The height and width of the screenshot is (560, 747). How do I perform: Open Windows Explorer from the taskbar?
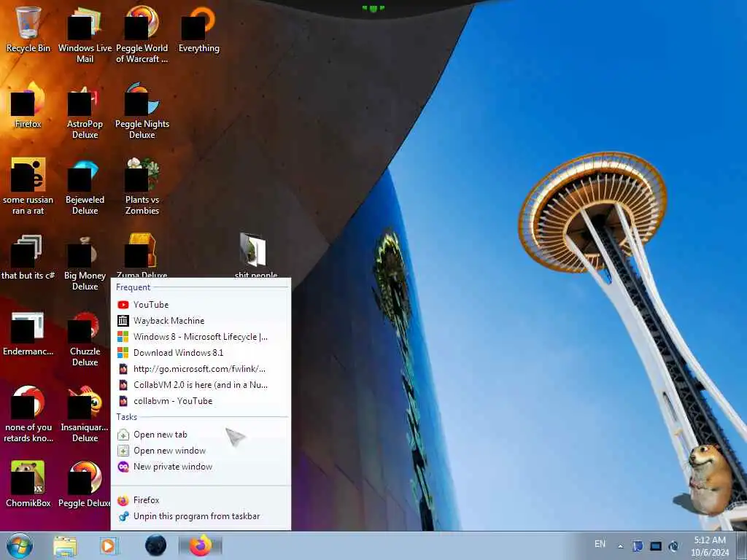coord(65,546)
